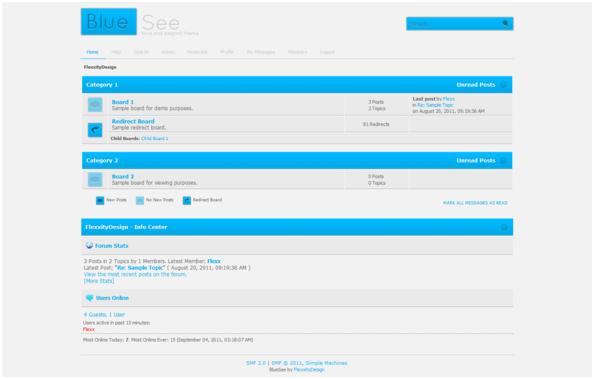Click the Forum Stats pie chart icon

[x=89, y=245]
